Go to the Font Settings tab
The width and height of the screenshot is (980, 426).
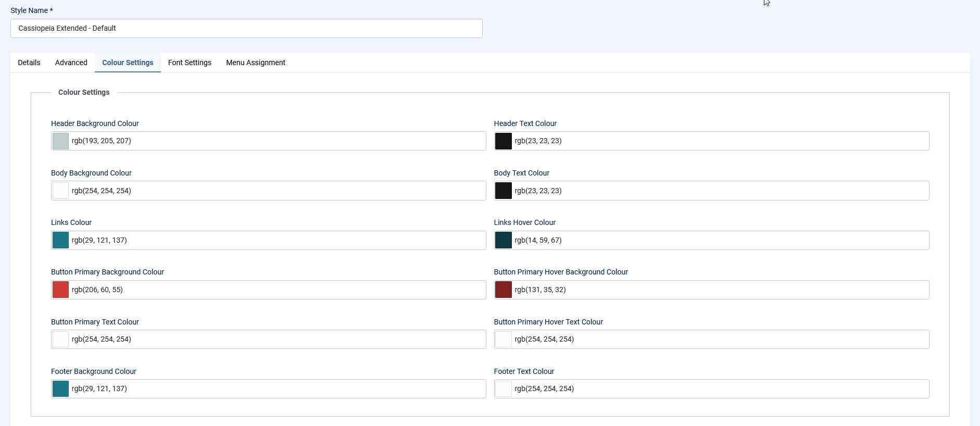point(190,62)
